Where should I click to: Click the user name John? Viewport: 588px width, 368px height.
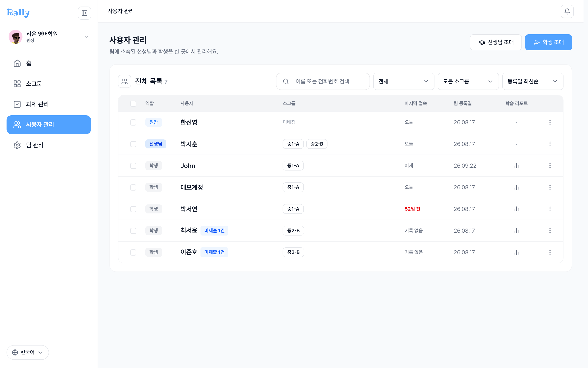pyautogui.click(x=188, y=166)
